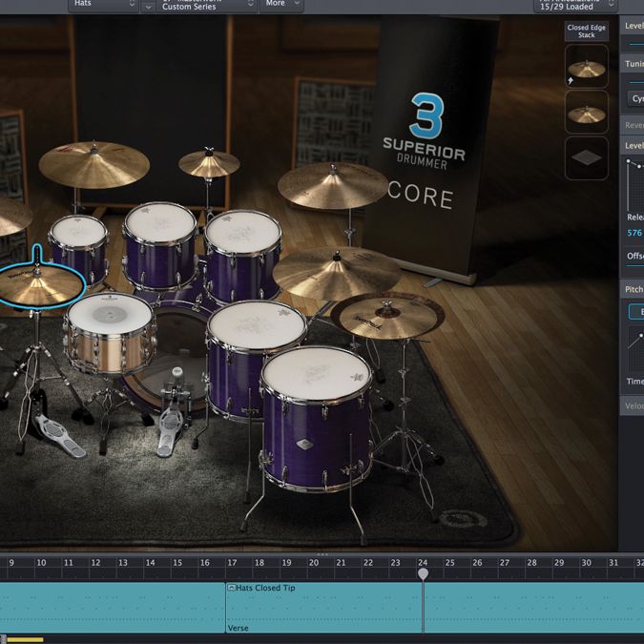Click the playhead marker at bar 24

(423, 573)
